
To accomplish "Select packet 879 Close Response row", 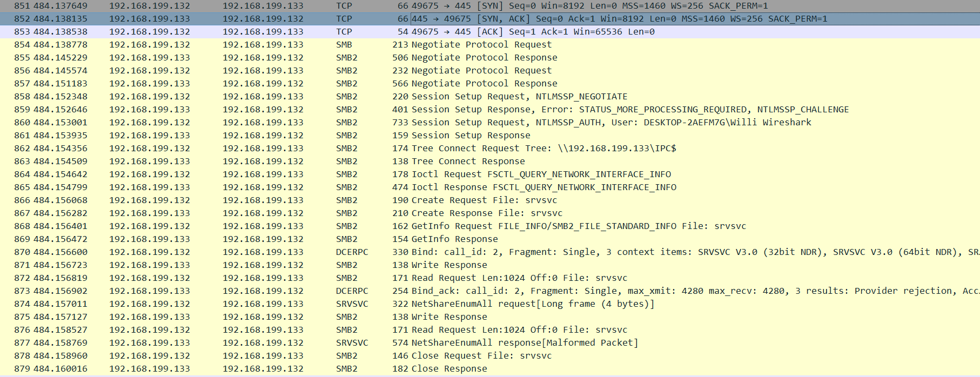I will [490, 369].
